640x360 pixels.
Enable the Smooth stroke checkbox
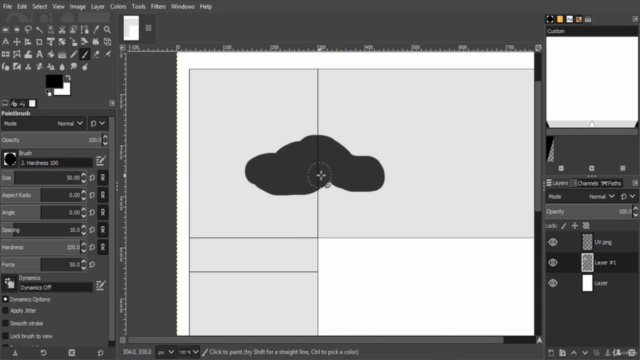point(5,323)
